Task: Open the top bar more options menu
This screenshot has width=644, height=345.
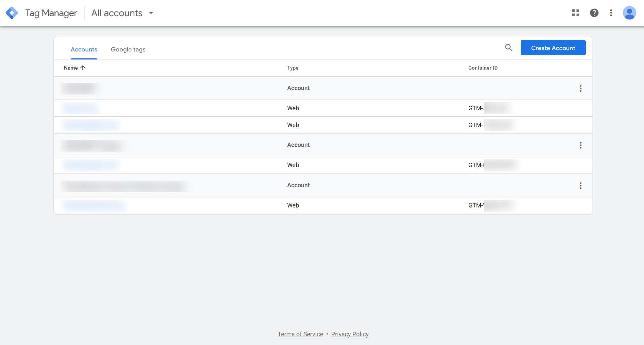Action: click(x=611, y=13)
